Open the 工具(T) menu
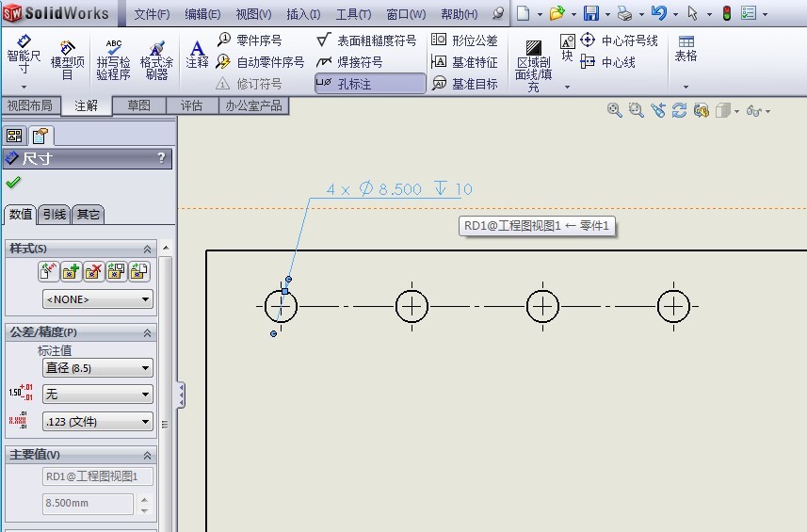This screenshot has height=532, width=807. click(353, 14)
